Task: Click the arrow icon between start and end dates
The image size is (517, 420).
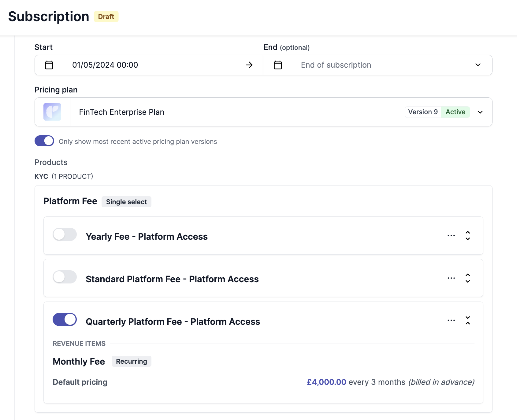Action: 249,65
